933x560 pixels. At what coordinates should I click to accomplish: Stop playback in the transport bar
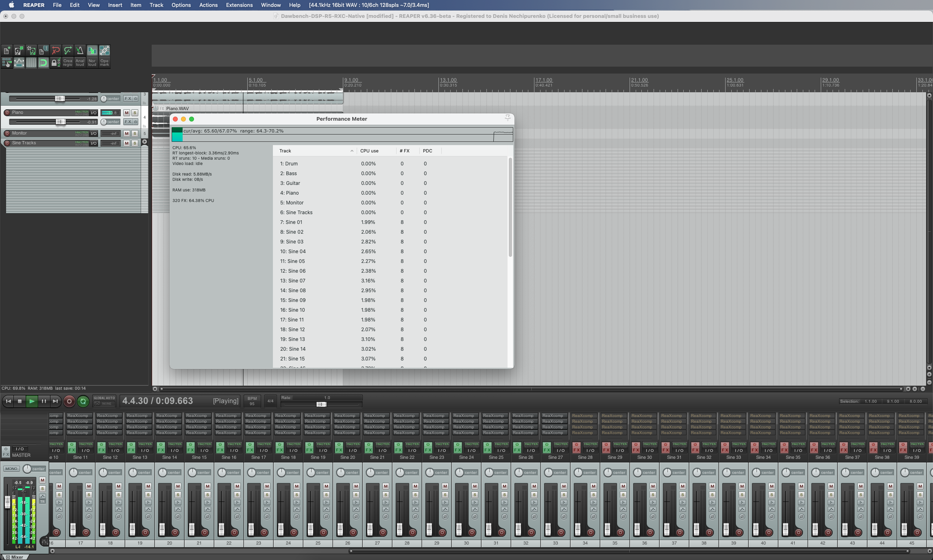[x=20, y=401]
